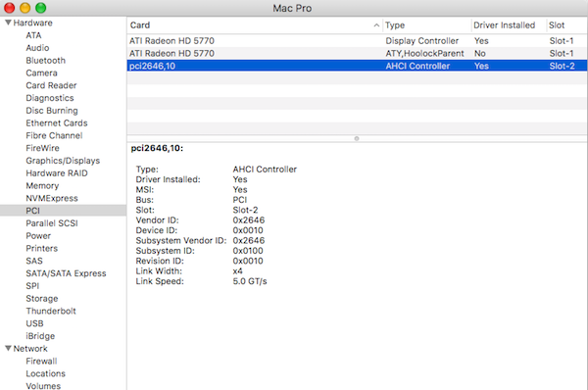Select Volumes under Network
588x390 pixels.
tap(43, 385)
